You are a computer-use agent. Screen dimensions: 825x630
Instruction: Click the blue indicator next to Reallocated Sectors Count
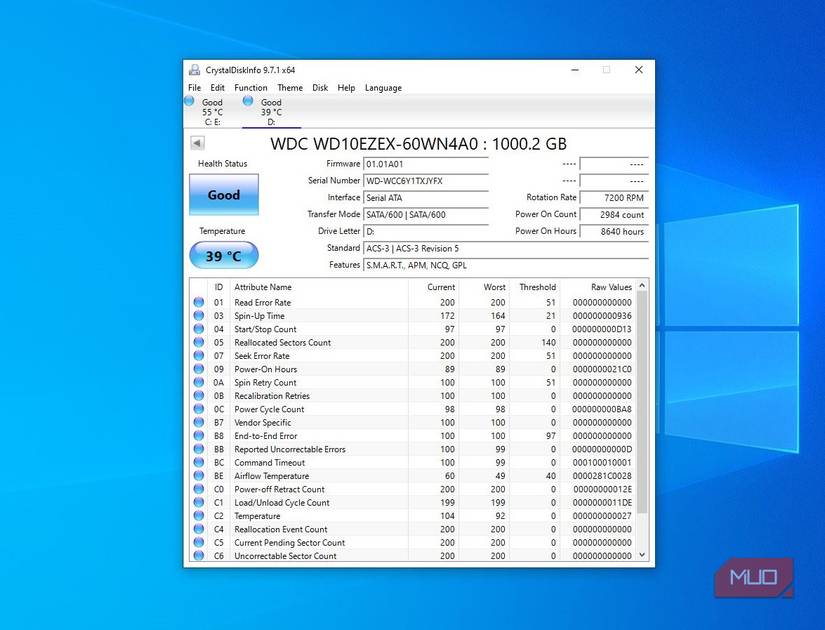[197, 342]
